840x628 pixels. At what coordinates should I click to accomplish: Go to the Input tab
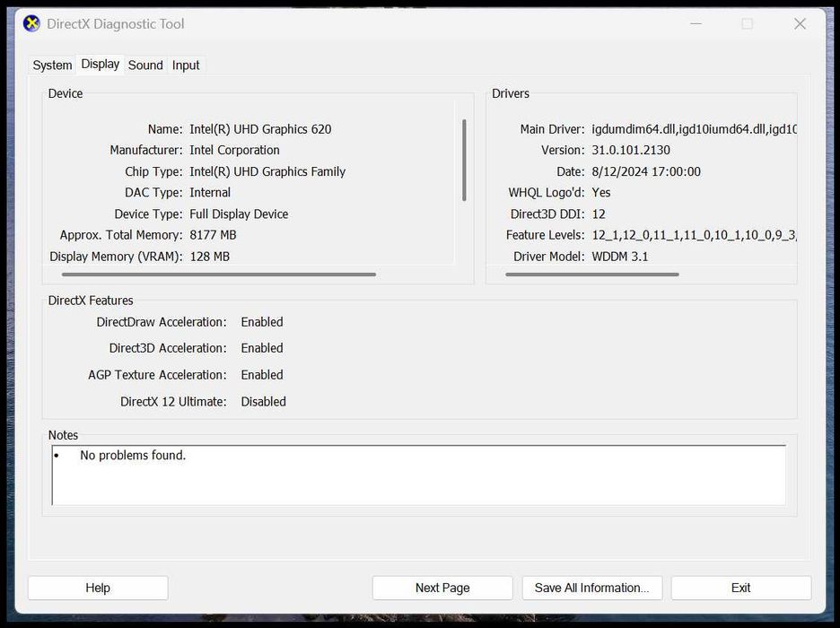click(x=186, y=65)
